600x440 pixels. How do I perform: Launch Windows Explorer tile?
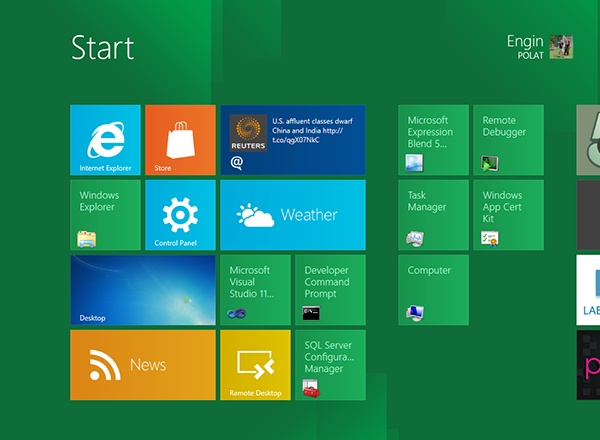click(105, 215)
